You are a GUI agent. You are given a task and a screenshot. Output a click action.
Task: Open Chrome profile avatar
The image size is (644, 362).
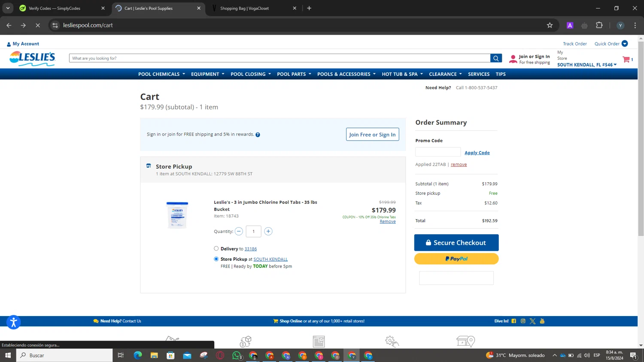pos(620,25)
